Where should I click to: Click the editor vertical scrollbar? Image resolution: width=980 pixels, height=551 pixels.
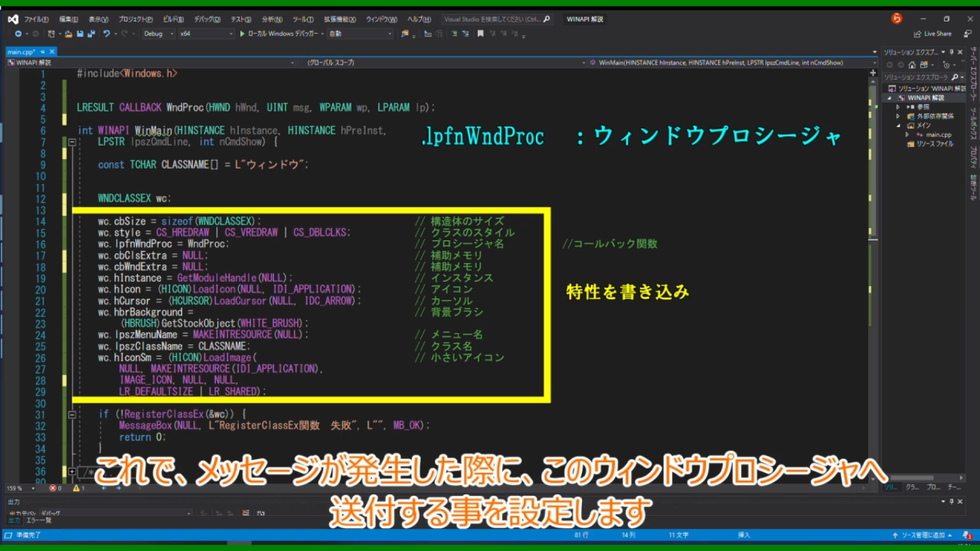(x=873, y=179)
